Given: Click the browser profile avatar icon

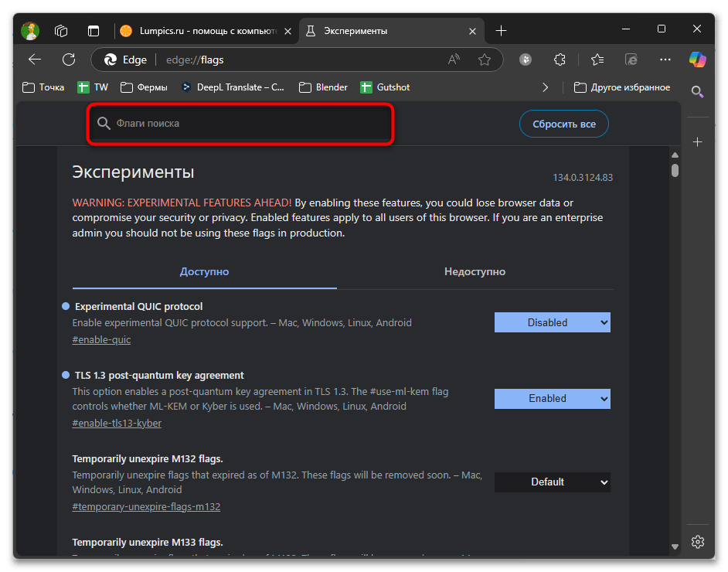Looking at the screenshot, I should [31, 31].
